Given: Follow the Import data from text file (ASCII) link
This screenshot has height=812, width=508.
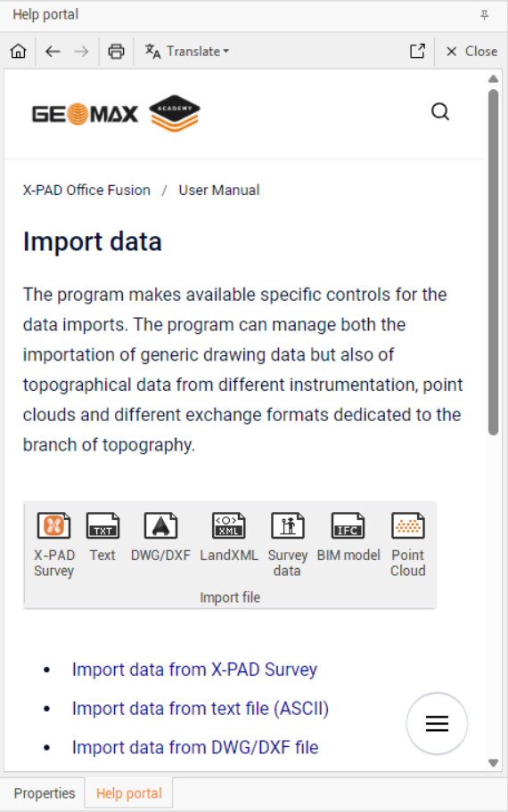Looking at the screenshot, I should coord(201,709).
